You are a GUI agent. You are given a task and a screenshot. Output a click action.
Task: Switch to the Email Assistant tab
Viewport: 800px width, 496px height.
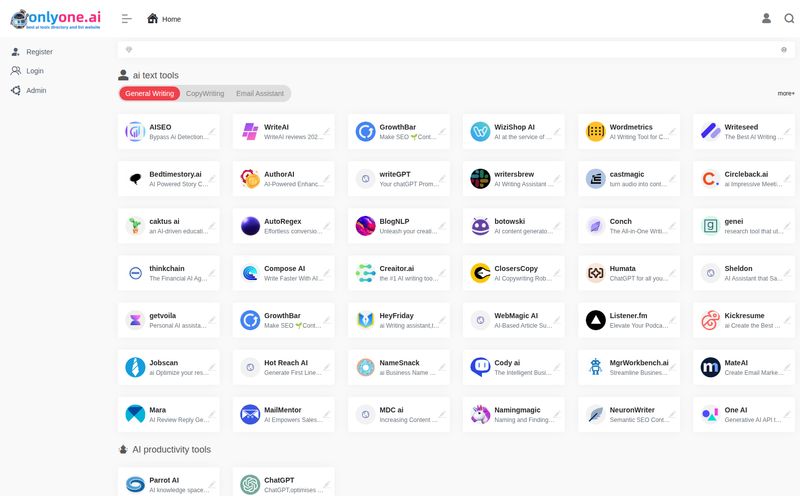[x=260, y=93]
